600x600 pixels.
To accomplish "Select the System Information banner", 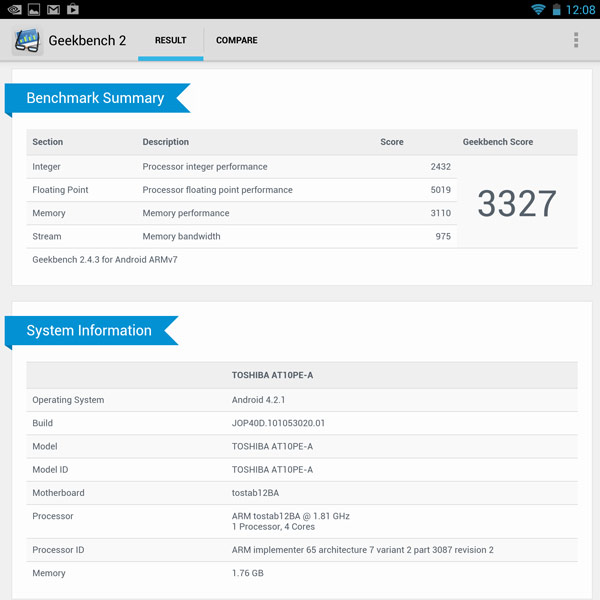I will click(91, 331).
